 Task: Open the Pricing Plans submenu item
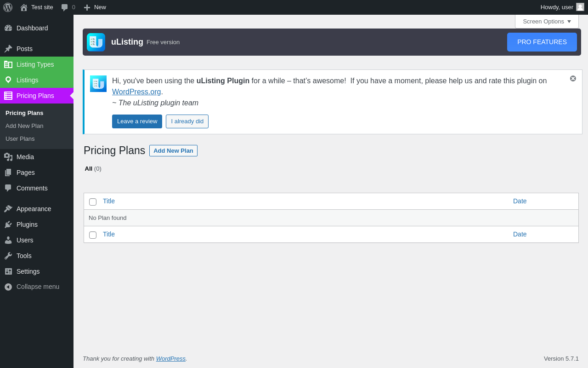(24, 113)
